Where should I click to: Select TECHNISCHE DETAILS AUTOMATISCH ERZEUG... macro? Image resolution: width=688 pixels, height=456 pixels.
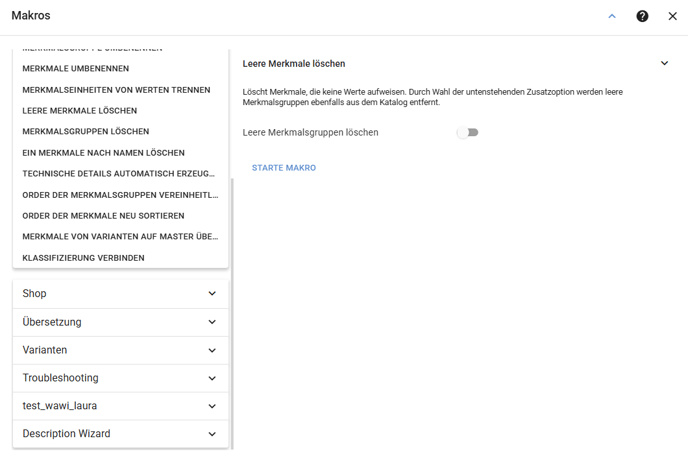click(120, 174)
